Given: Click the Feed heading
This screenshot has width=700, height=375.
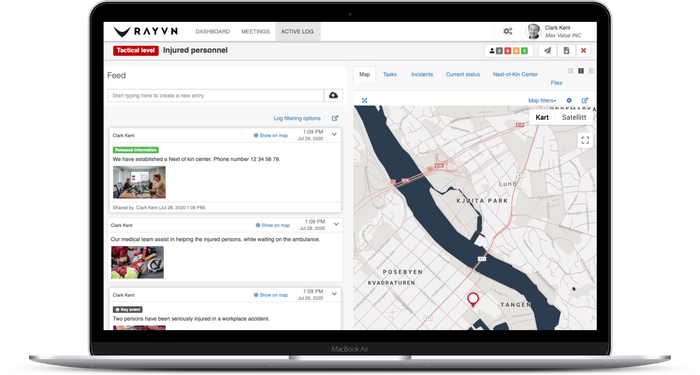Looking at the screenshot, I should point(117,75).
